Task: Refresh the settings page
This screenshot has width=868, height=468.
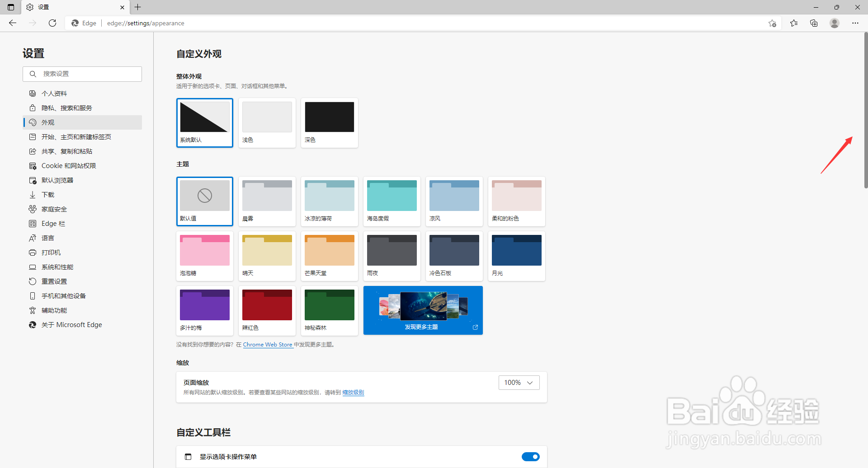Action: (x=52, y=23)
